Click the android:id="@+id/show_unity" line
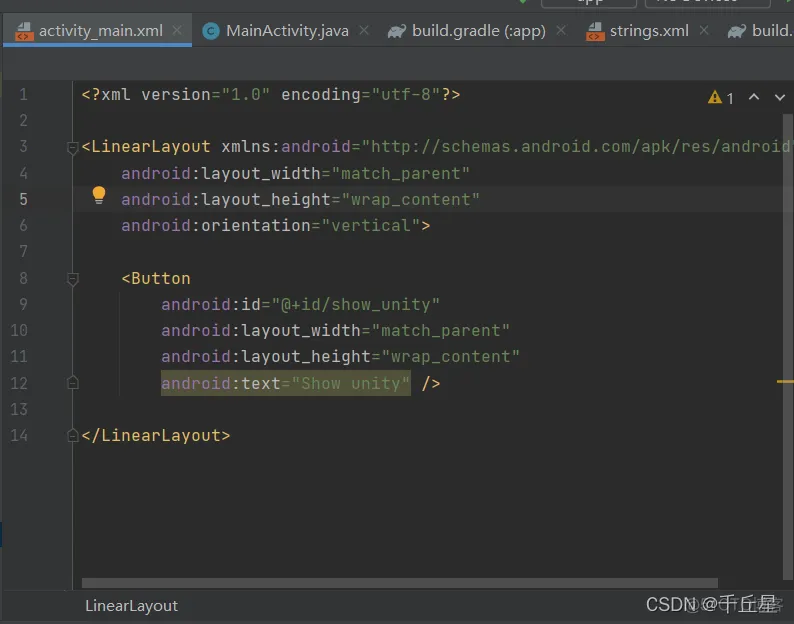The height and width of the screenshot is (624, 794). [x=300, y=304]
